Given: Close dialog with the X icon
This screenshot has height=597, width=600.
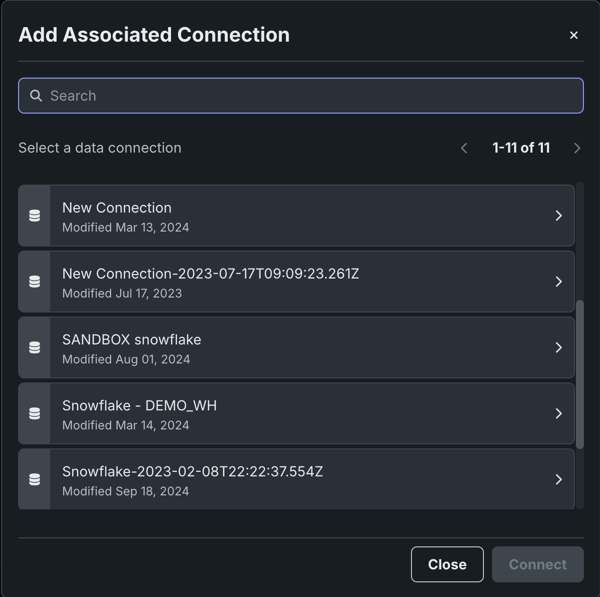Looking at the screenshot, I should coord(573,35).
